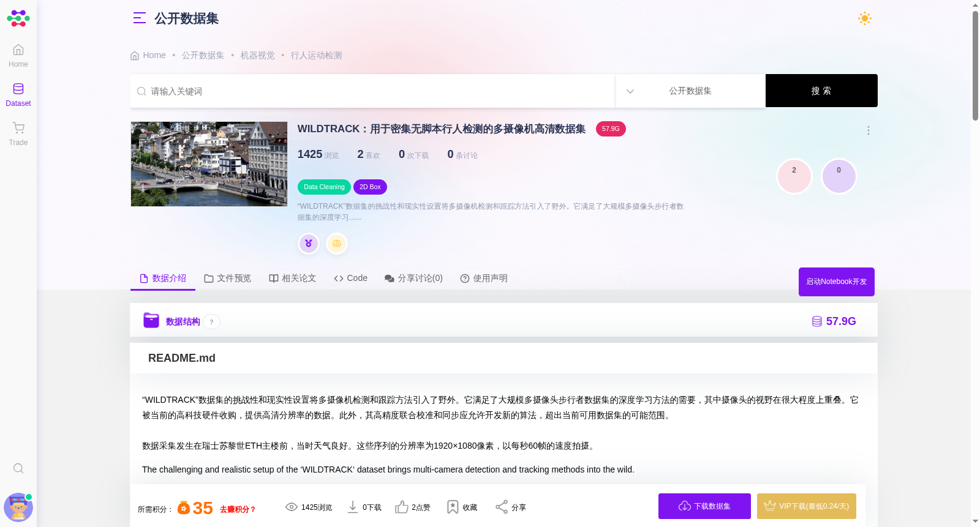980x527 pixels.
Task: Click the black 搜索 button
Action: click(x=821, y=91)
